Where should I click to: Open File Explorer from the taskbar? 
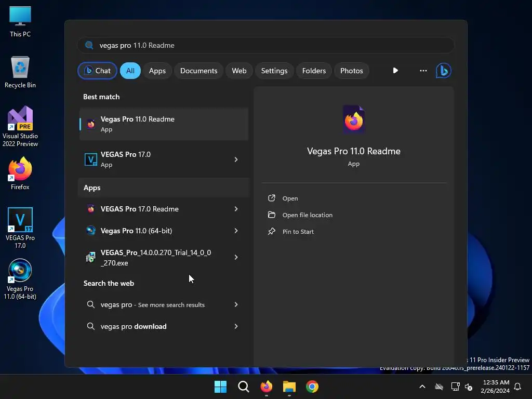pyautogui.click(x=289, y=387)
